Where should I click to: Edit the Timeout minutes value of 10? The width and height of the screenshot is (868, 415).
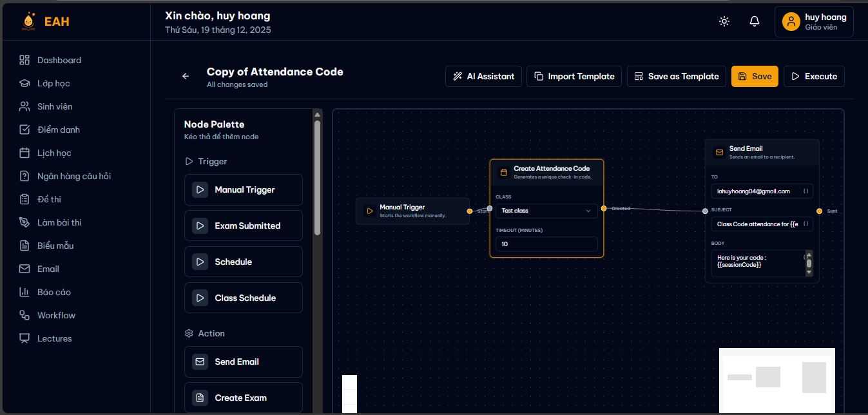tap(546, 244)
